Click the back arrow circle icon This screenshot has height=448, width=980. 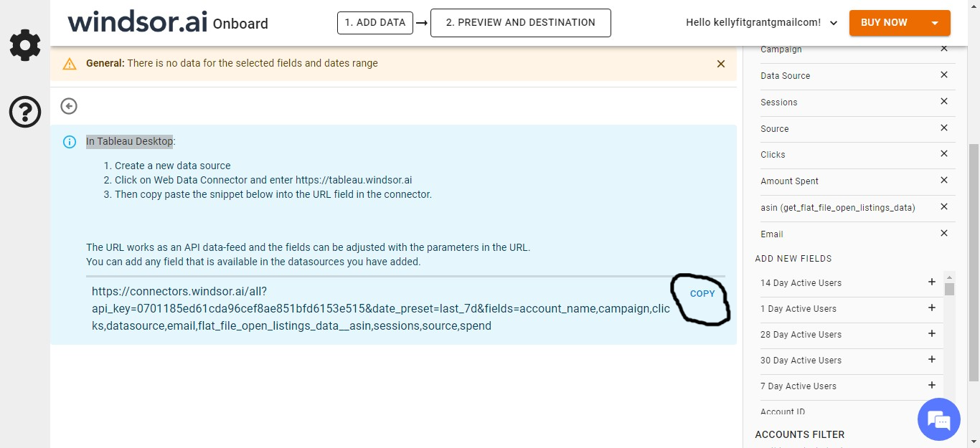69,106
